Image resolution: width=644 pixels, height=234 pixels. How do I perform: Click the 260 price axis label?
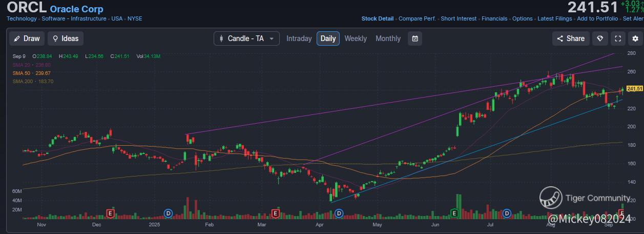pos(632,71)
